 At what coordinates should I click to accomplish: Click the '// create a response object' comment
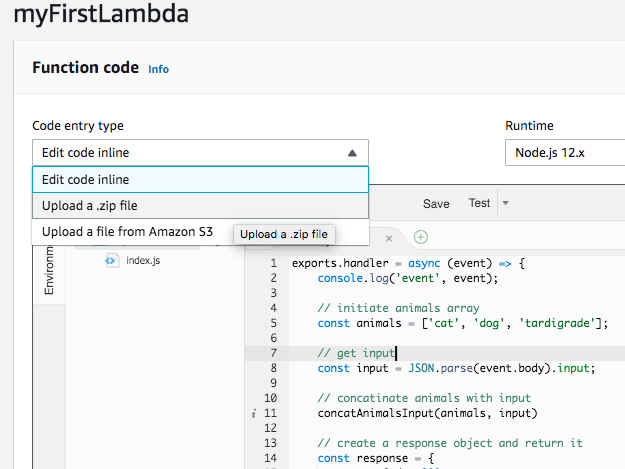(x=450, y=443)
